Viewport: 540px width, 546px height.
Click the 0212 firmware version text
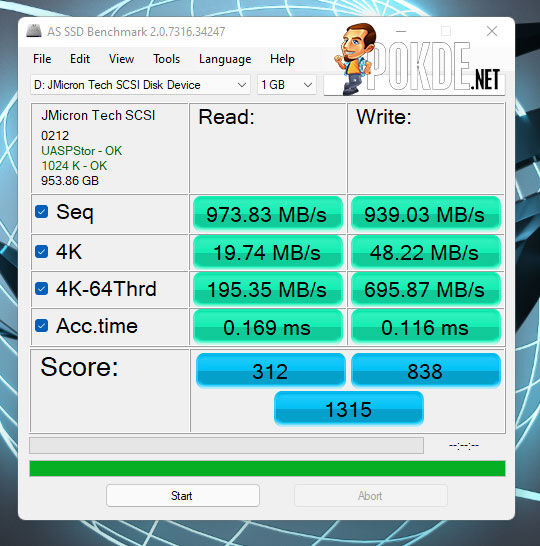coord(55,135)
